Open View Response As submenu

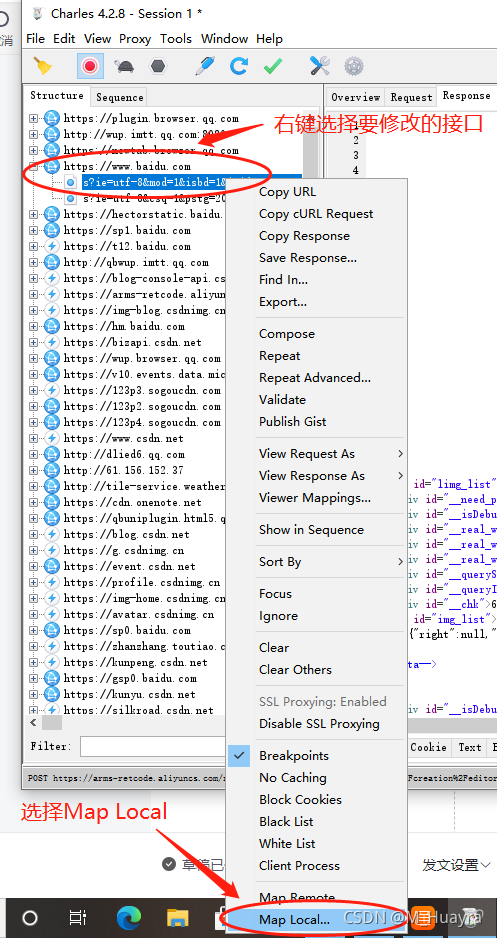pos(316,476)
